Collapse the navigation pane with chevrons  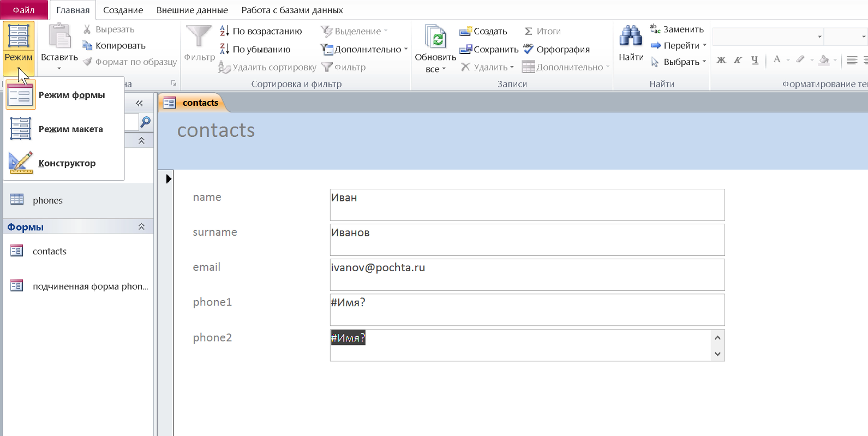coord(139,103)
